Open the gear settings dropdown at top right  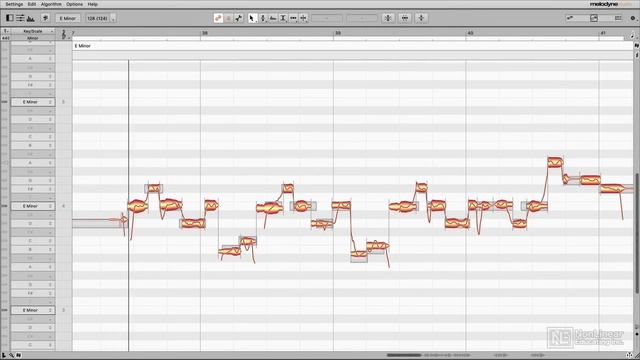tap(633, 18)
